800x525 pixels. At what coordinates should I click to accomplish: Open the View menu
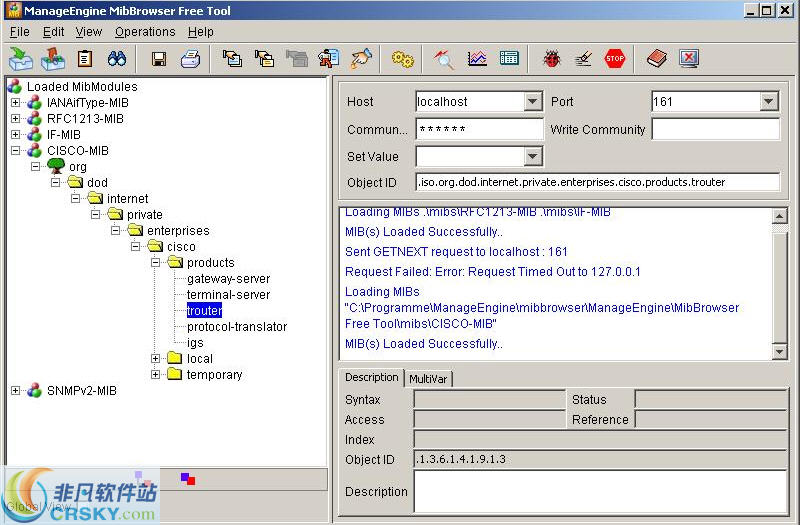(89, 32)
